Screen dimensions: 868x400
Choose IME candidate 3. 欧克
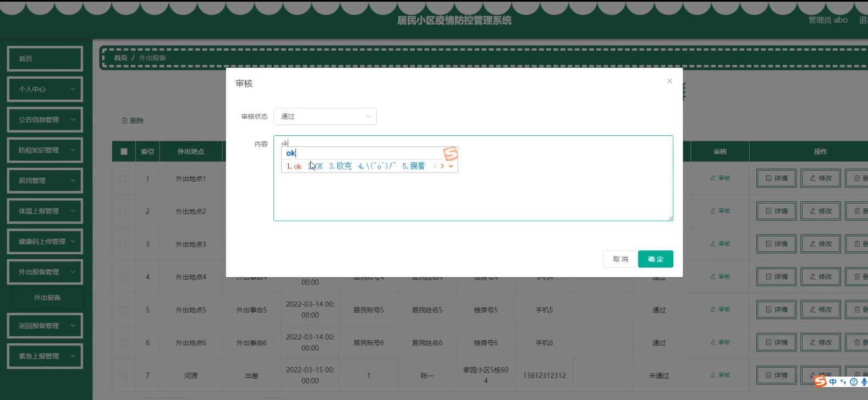[340, 166]
